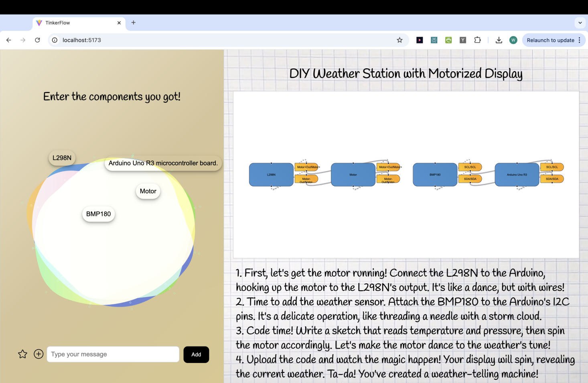Click Motor+Out/Motor+ port on Motor node
This screenshot has height=383, width=588.
[x=389, y=167]
